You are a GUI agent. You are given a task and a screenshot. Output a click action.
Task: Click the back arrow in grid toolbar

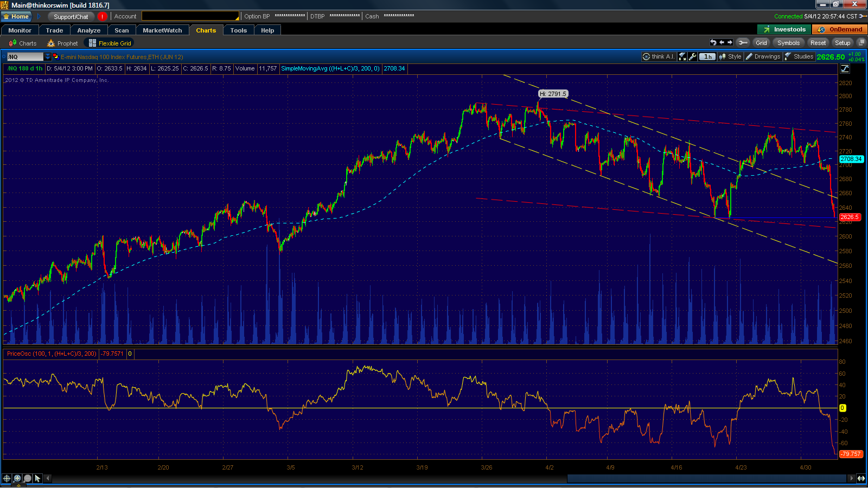tap(722, 42)
